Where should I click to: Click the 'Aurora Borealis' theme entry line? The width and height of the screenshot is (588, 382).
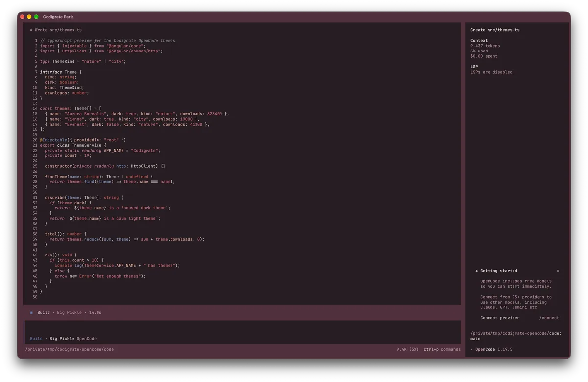click(137, 114)
